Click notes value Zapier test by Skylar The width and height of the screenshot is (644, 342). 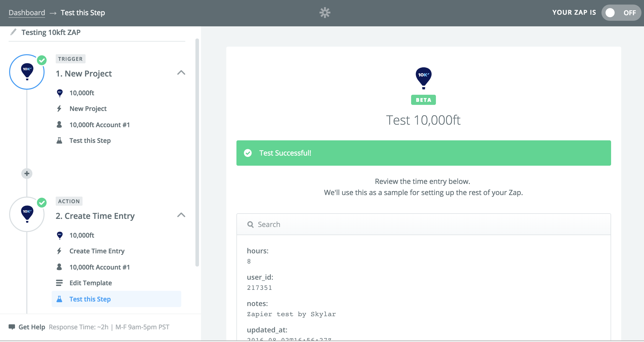(291, 314)
